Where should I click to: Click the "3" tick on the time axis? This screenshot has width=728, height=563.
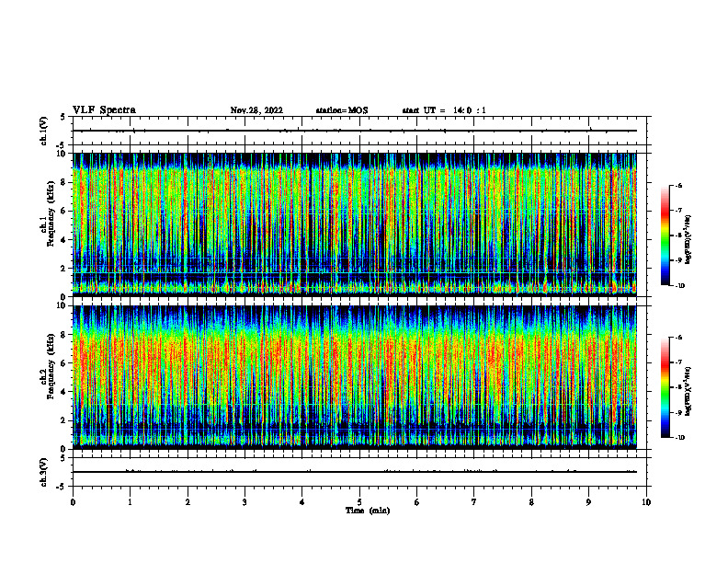pyautogui.click(x=245, y=502)
